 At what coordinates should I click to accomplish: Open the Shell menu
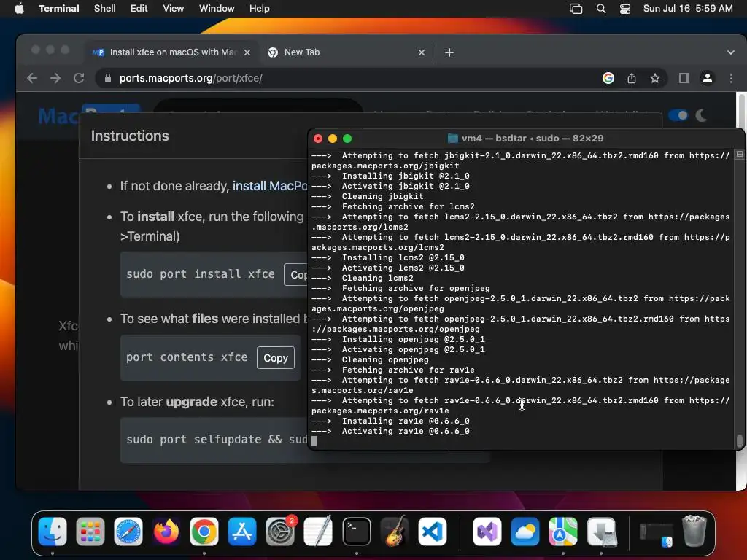click(105, 8)
